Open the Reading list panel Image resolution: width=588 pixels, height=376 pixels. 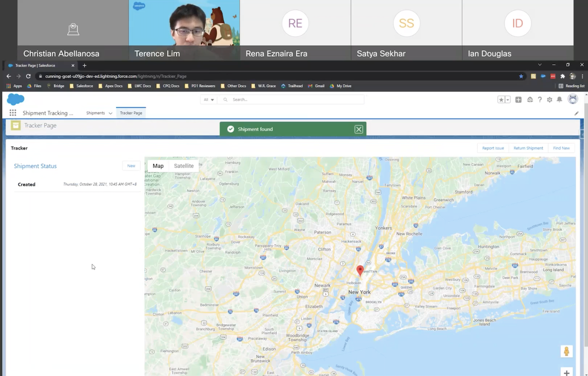pos(571,86)
